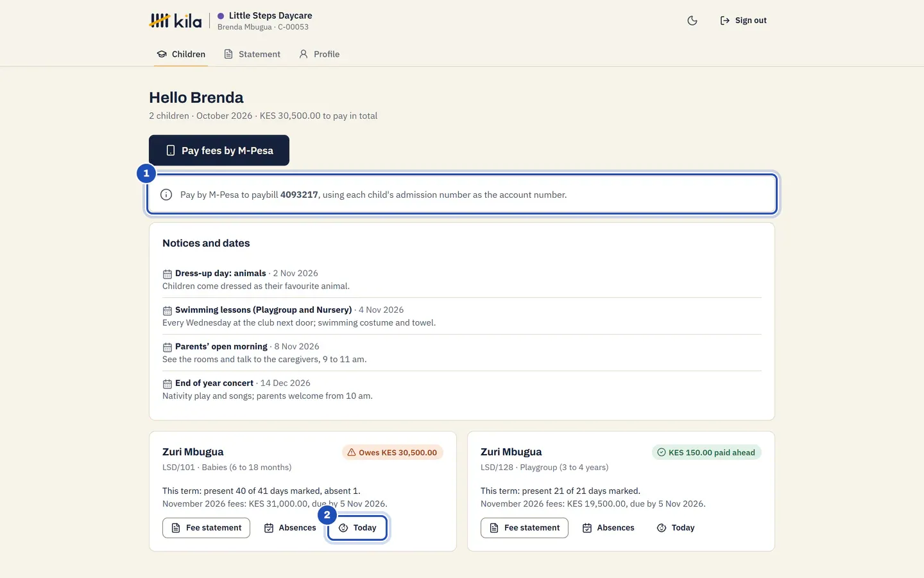Viewport: 924px width, 578px height.
Task: Open Fee statement for child LSD/128
Action: point(524,528)
